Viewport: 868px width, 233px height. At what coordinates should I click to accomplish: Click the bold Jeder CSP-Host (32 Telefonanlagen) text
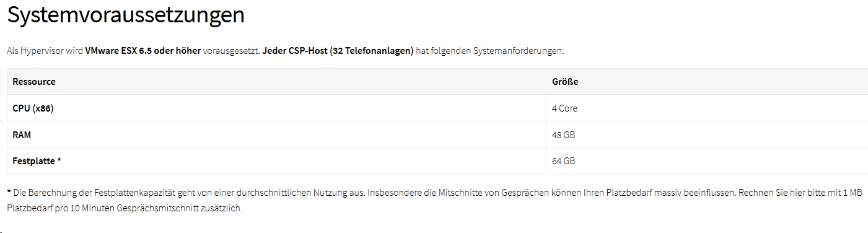(x=338, y=51)
